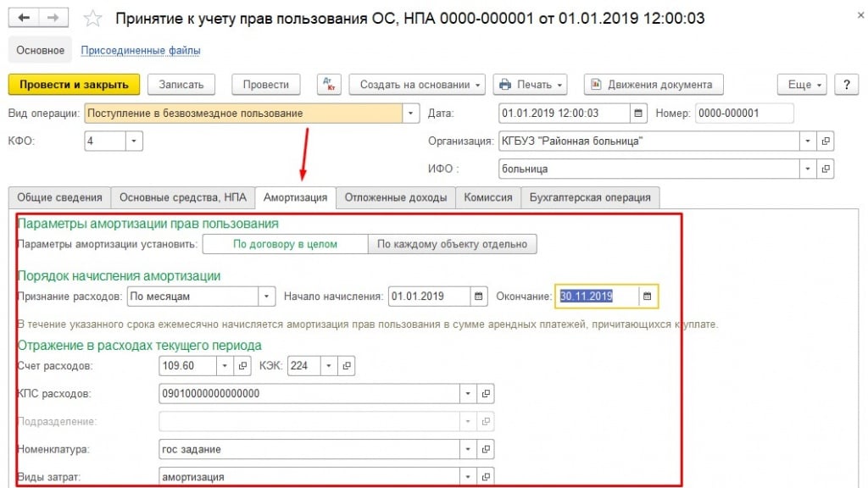Click the Номер input field

(743, 114)
